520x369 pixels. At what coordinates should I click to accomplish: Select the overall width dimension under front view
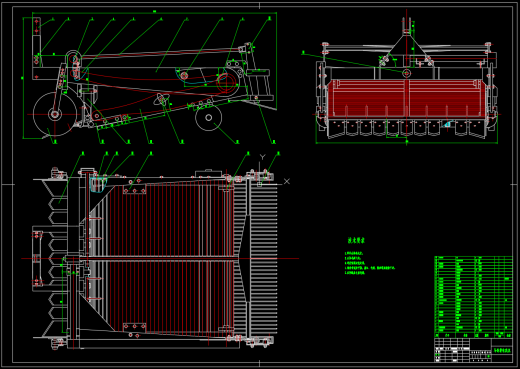pyautogui.click(x=407, y=142)
